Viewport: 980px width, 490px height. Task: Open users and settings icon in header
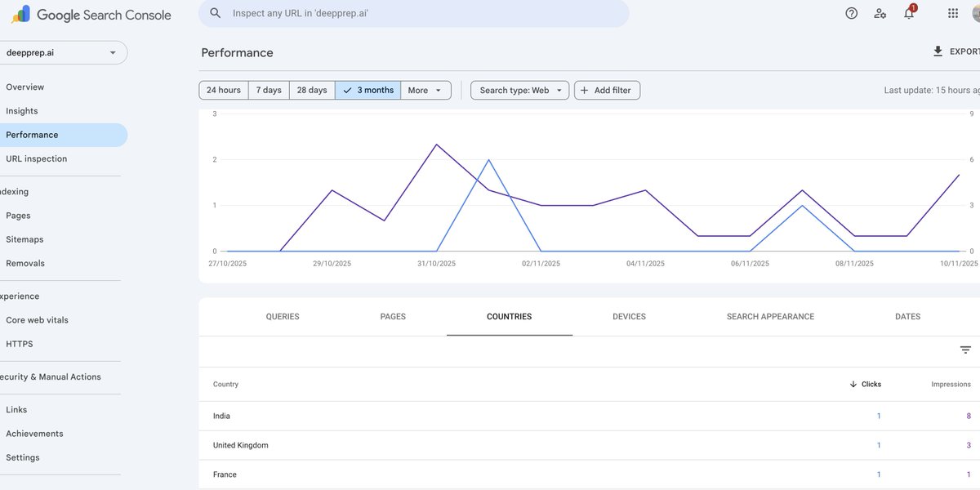880,13
